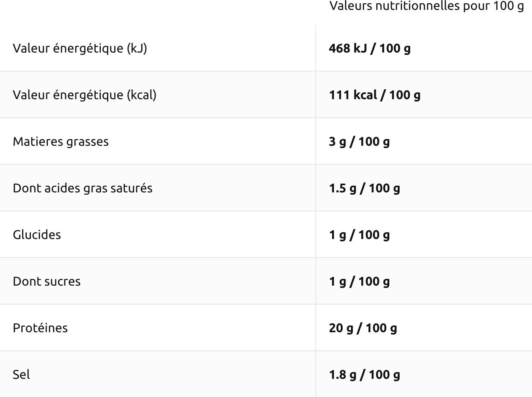532x397 pixels.
Task: Click the '(kJ)' unit in the row label
Action: (137, 48)
